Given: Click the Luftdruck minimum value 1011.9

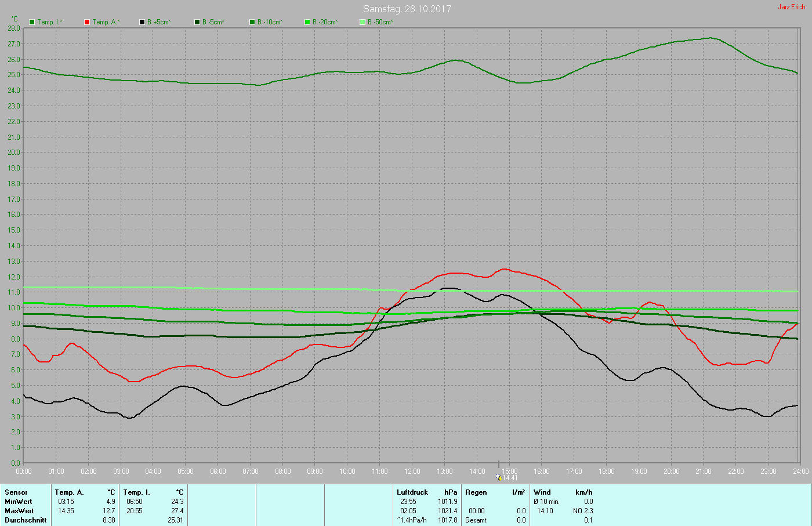Looking at the screenshot, I should coord(448,502).
